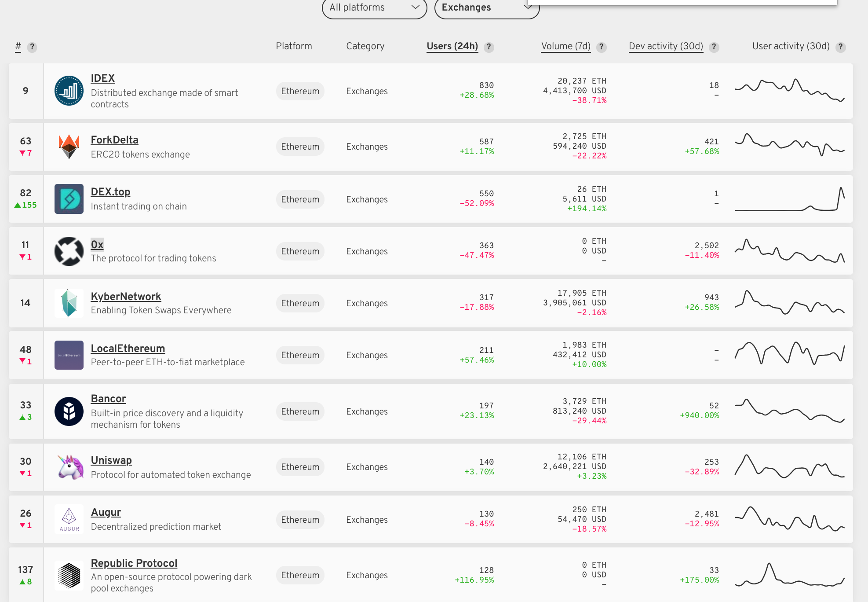Viewport: 868px width, 602px height.
Task: Show help for rank # column
Action: coord(32,47)
